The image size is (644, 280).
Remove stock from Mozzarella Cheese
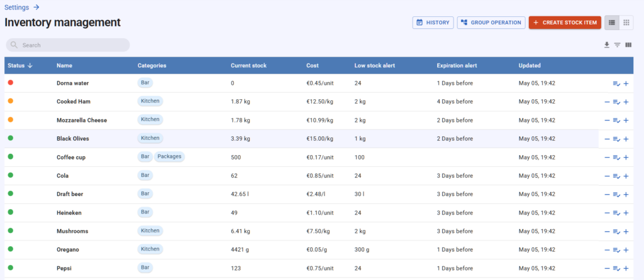(x=607, y=121)
